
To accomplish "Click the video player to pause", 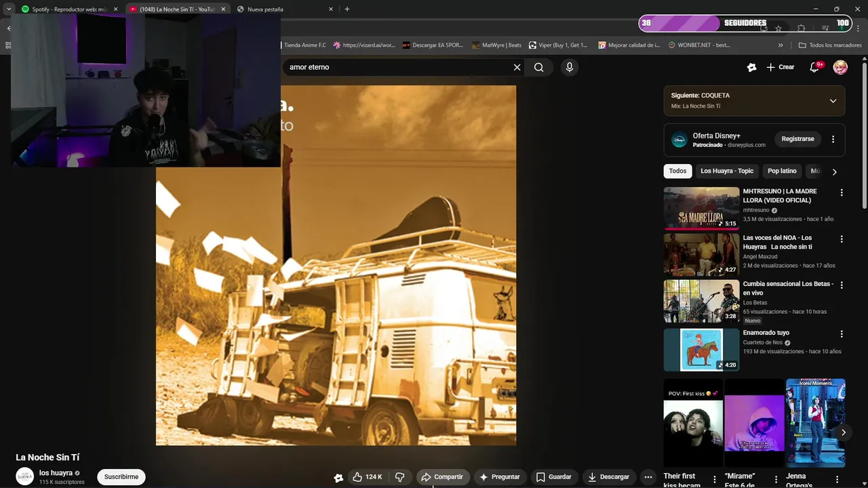I will pos(336,265).
